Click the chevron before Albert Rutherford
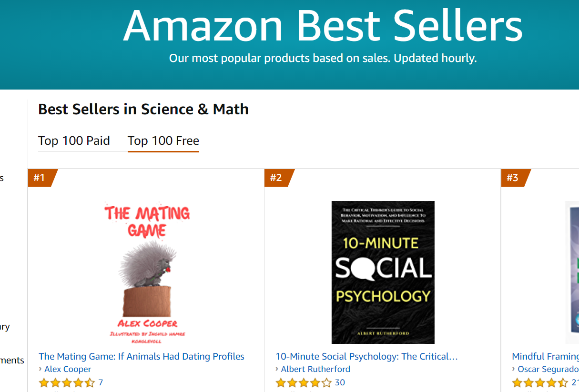Viewport: 579px width, 392px height. point(278,369)
